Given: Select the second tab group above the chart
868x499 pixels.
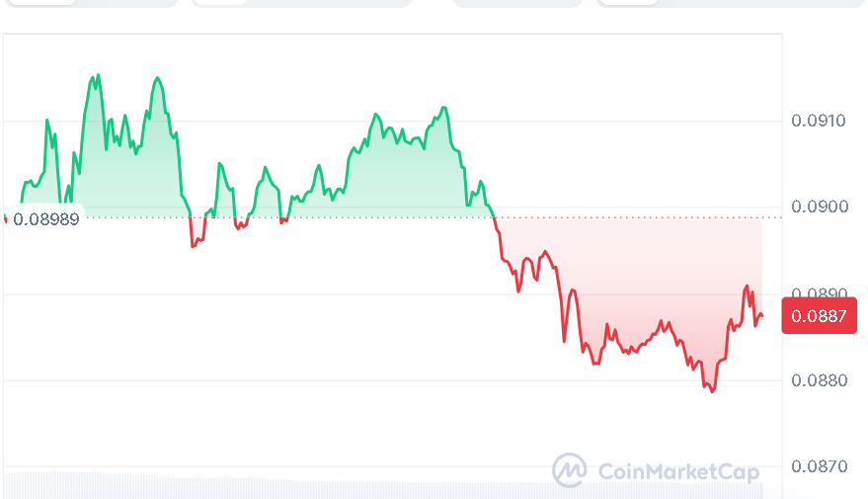Looking at the screenshot, I should click(301, 3).
